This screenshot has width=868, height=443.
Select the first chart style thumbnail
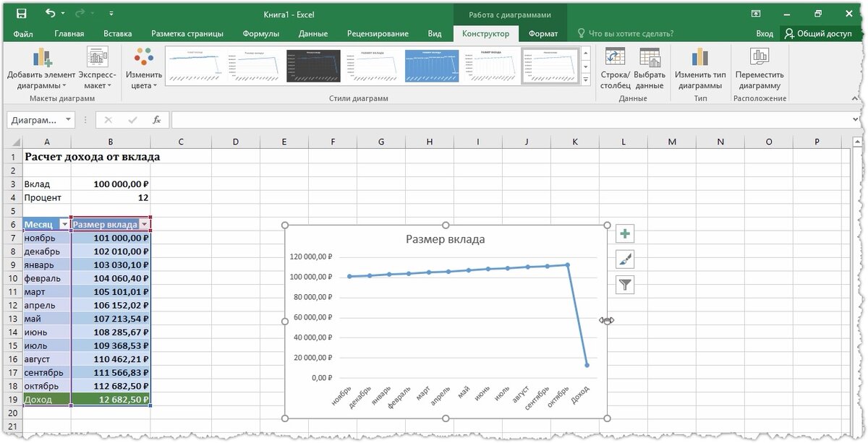[x=195, y=66]
